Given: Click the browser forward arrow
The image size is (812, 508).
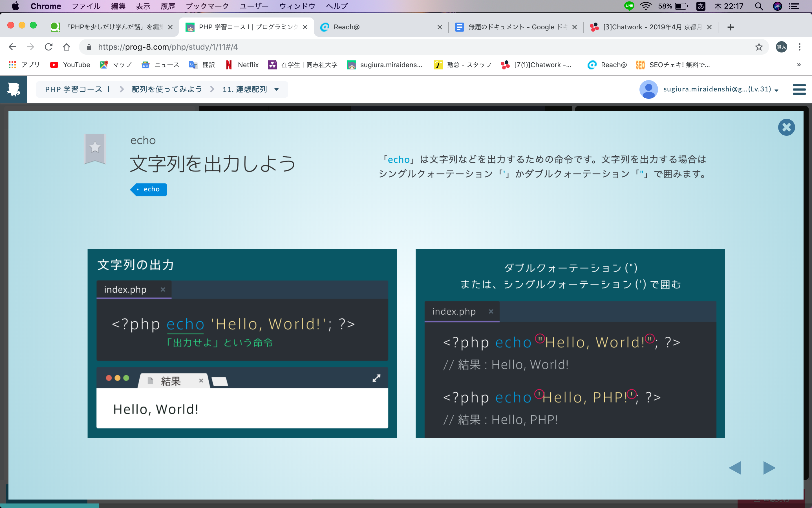Looking at the screenshot, I should (30, 47).
